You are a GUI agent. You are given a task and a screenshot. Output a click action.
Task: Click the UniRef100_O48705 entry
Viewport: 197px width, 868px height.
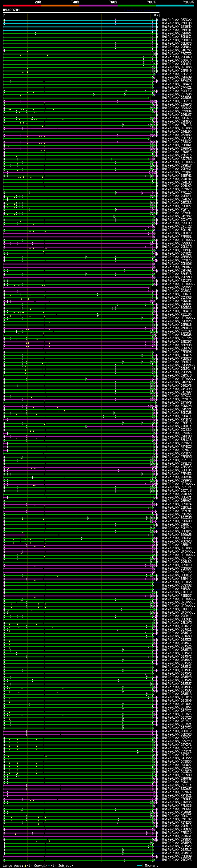pyautogui.click(x=176, y=50)
